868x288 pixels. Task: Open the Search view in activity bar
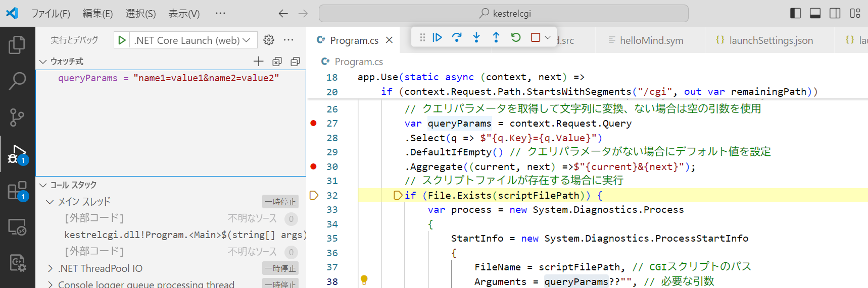point(17,81)
